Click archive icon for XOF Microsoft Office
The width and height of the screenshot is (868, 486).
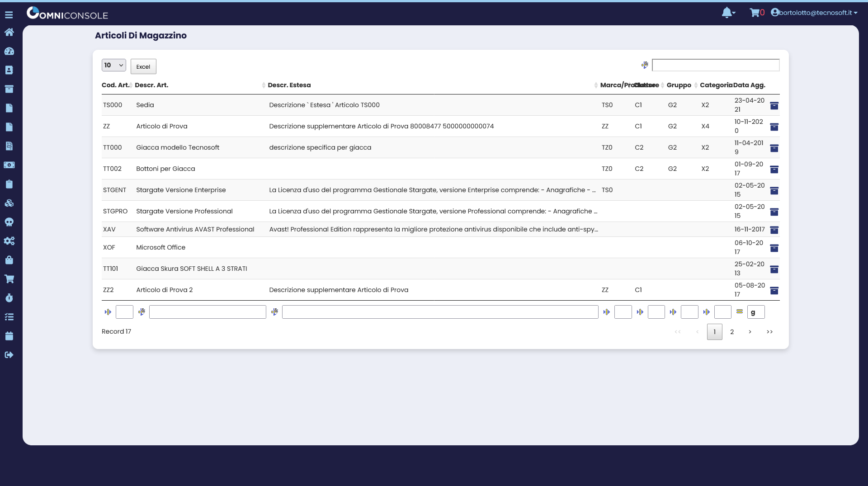(x=774, y=248)
